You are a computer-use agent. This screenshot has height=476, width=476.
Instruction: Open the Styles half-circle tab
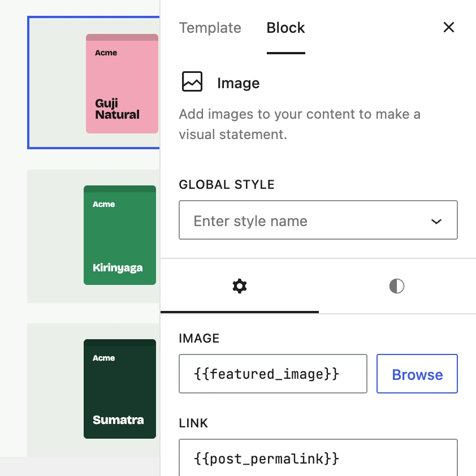pyautogui.click(x=397, y=286)
